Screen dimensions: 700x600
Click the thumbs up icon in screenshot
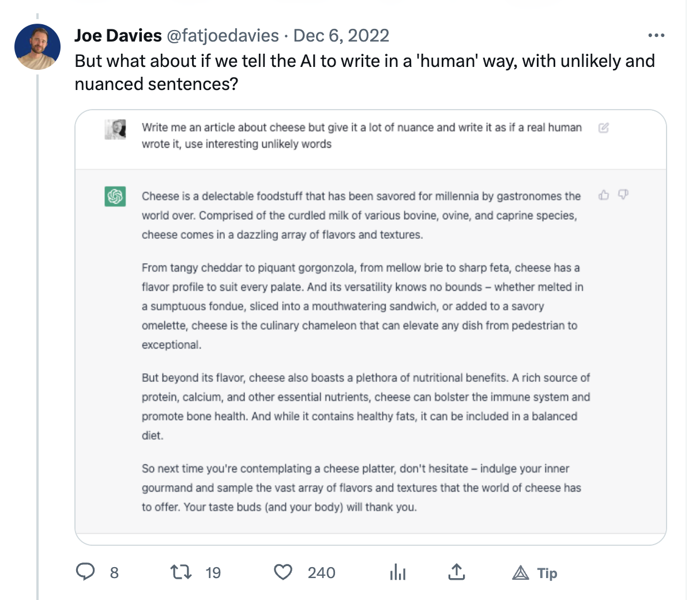[x=604, y=195]
